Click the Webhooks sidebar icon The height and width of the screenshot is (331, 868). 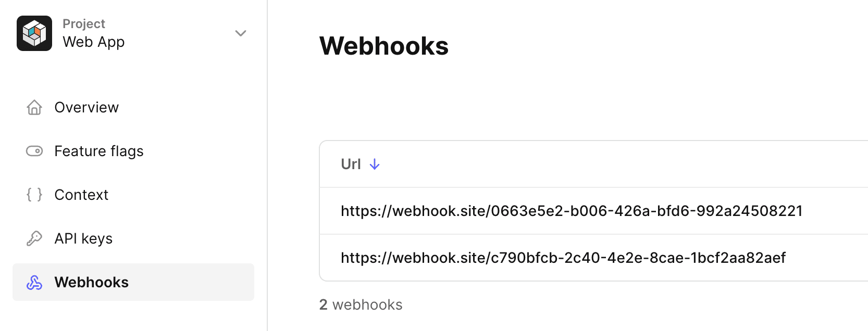pos(33,282)
